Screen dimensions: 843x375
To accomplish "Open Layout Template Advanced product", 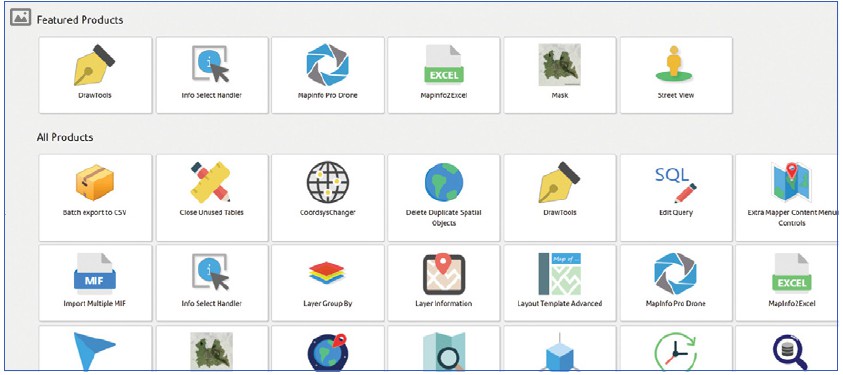I will point(560,283).
